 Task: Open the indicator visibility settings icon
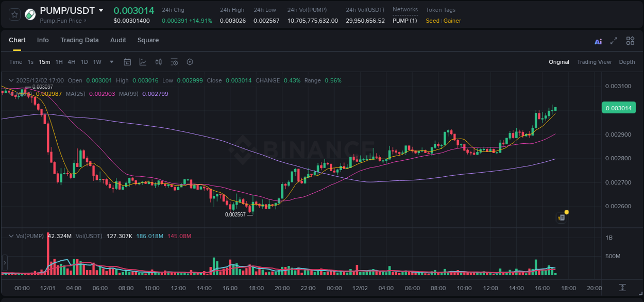[x=174, y=62]
